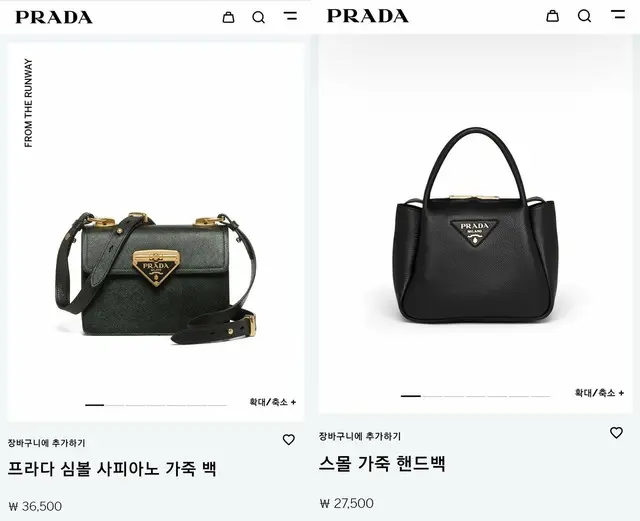Toggle wishlist heart for small leather handbag
The image size is (640, 521).
(x=616, y=432)
